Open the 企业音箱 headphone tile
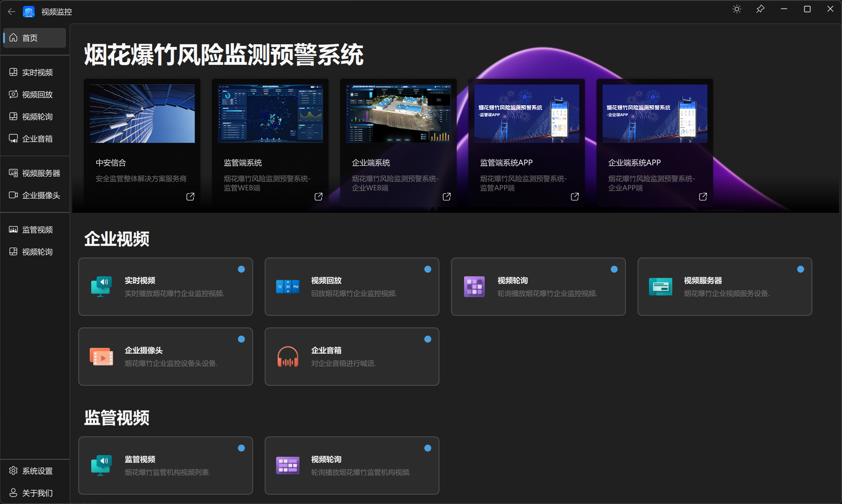 (351, 356)
